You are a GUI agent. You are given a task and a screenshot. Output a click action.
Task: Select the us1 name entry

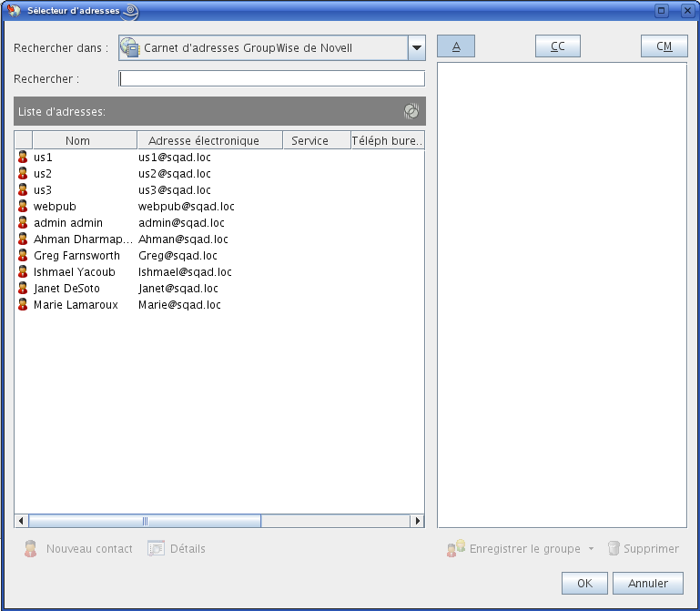click(43, 158)
